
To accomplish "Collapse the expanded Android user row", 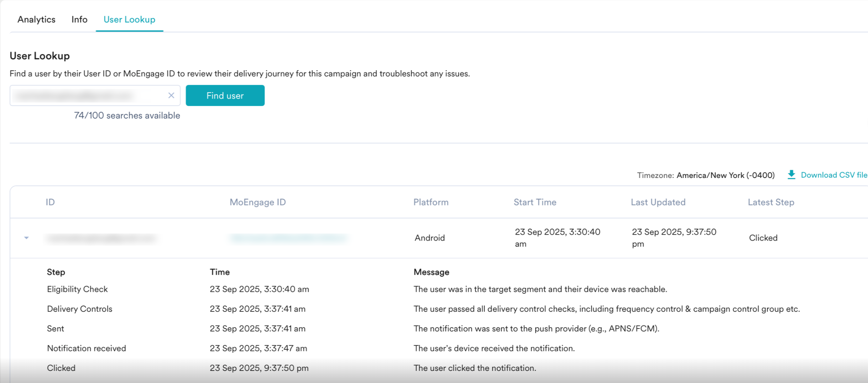I will pyautogui.click(x=26, y=238).
